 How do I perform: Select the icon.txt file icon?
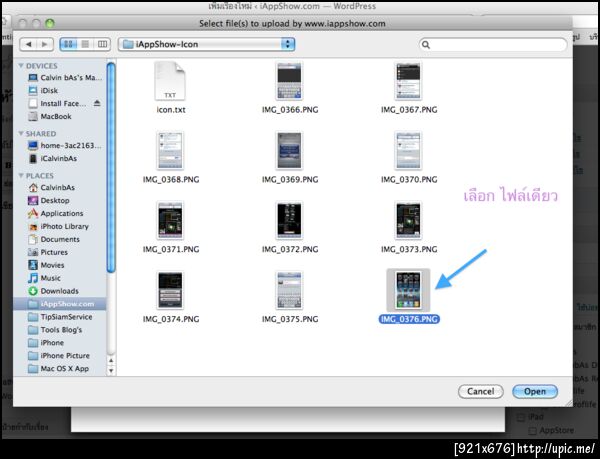click(170, 81)
